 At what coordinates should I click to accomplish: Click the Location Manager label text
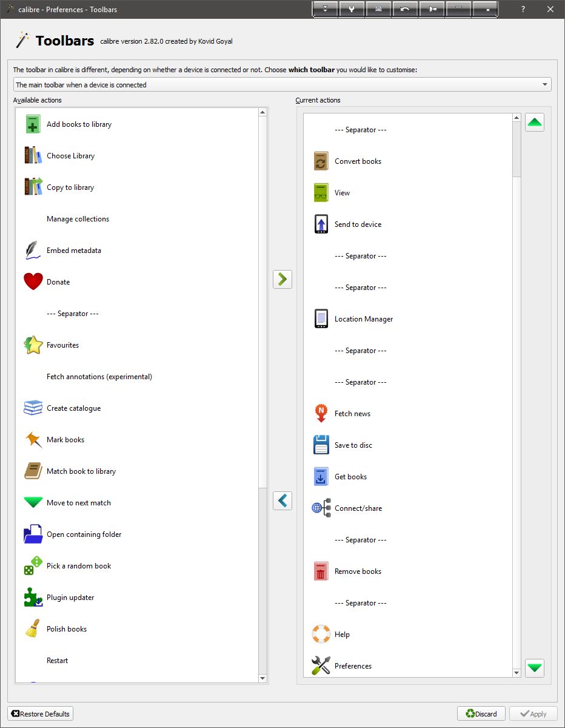click(364, 319)
